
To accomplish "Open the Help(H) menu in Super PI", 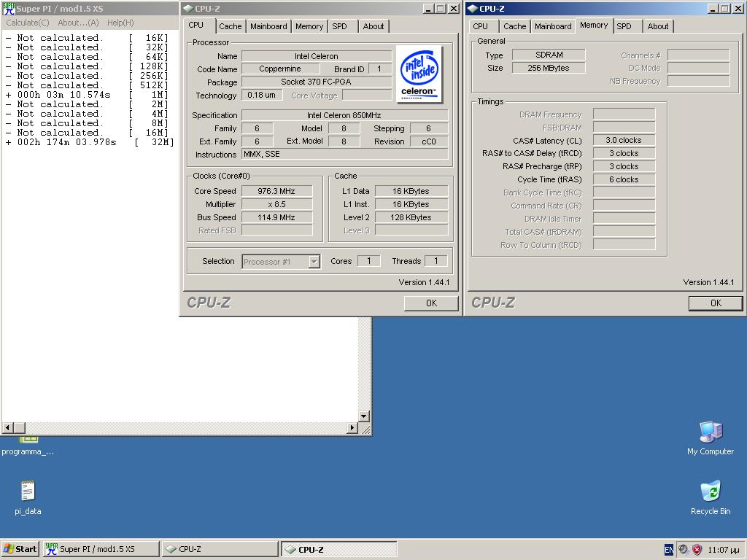I will pyautogui.click(x=120, y=23).
